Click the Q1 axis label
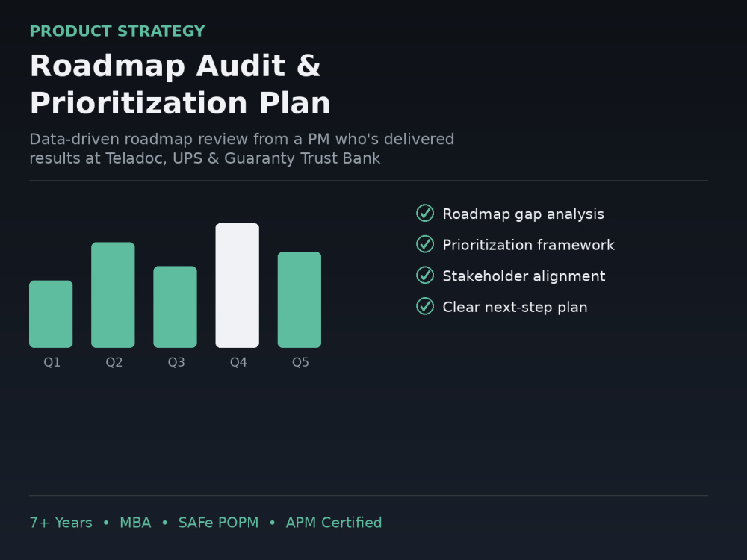Image resolution: width=747 pixels, height=560 pixels. click(52, 362)
